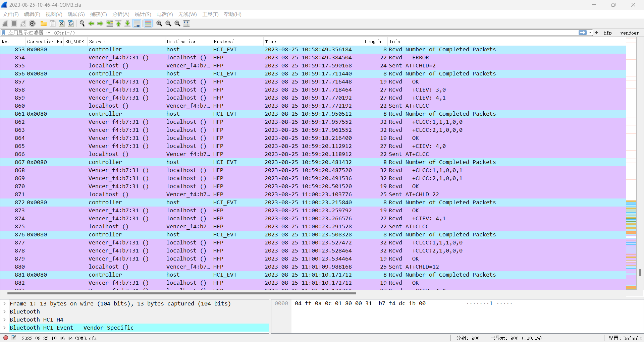Jump to the first packet icon
Screen dimensions: 644x342
pos(118,23)
